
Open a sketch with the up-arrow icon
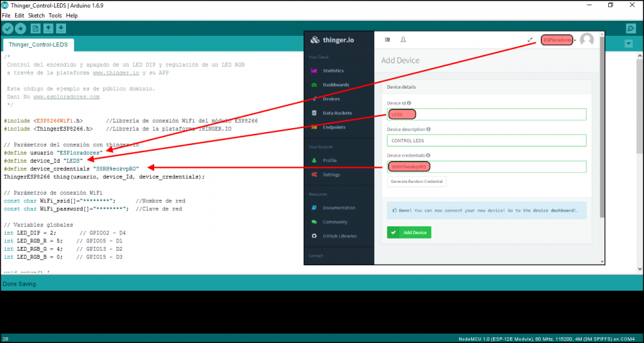tap(48, 28)
